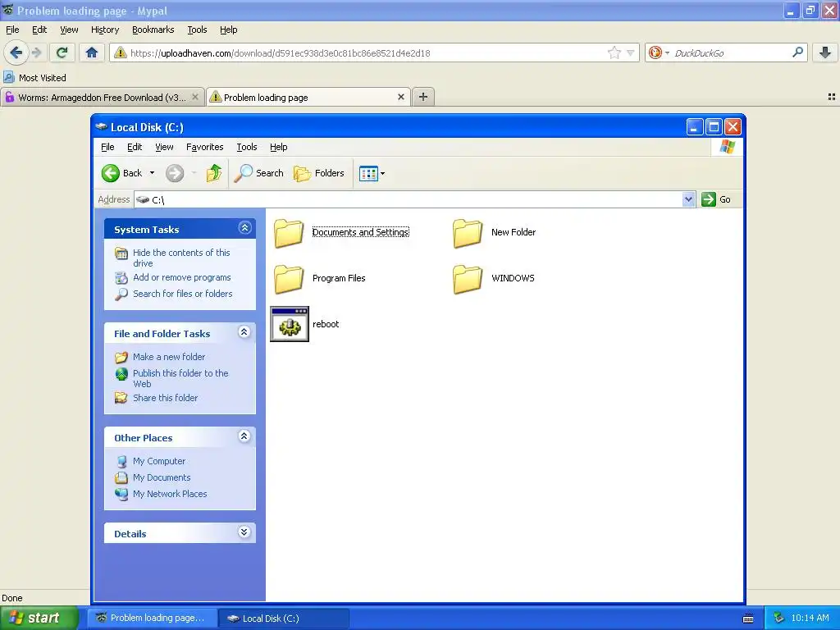Go up one folder level

pos(214,173)
